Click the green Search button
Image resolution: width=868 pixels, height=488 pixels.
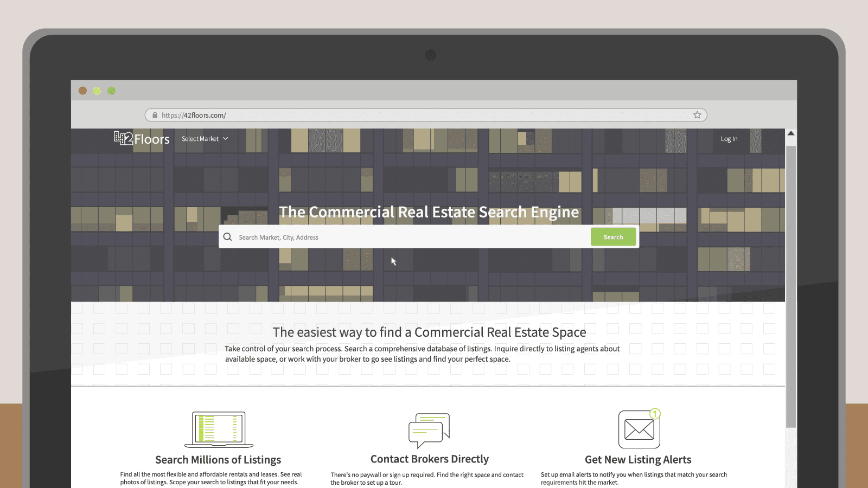613,237
